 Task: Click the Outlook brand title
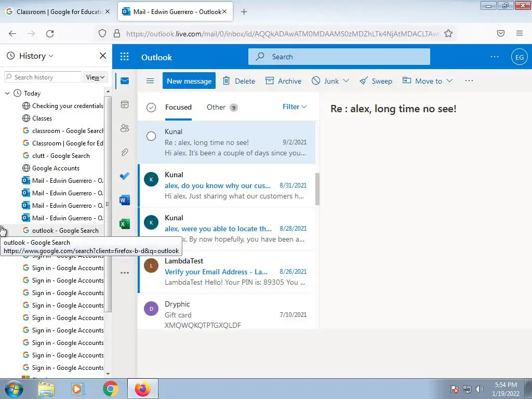[x=156, y=57]
